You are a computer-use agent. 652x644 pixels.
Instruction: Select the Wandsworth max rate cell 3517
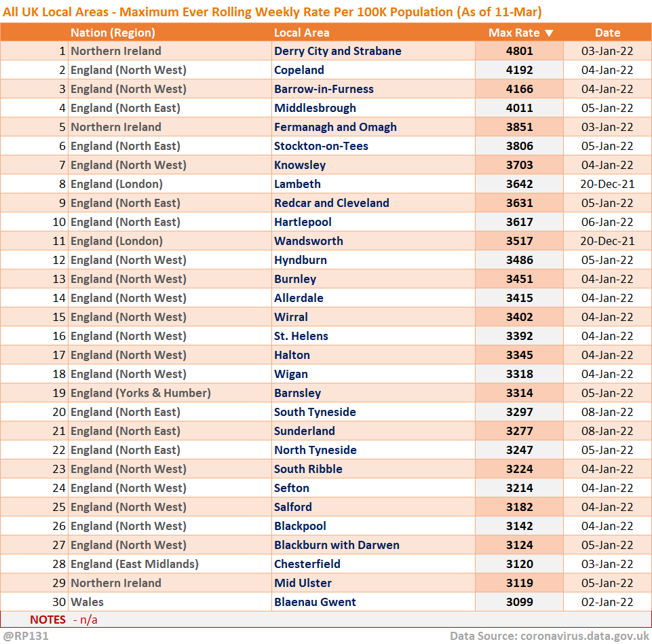click(x=519, y=241)
